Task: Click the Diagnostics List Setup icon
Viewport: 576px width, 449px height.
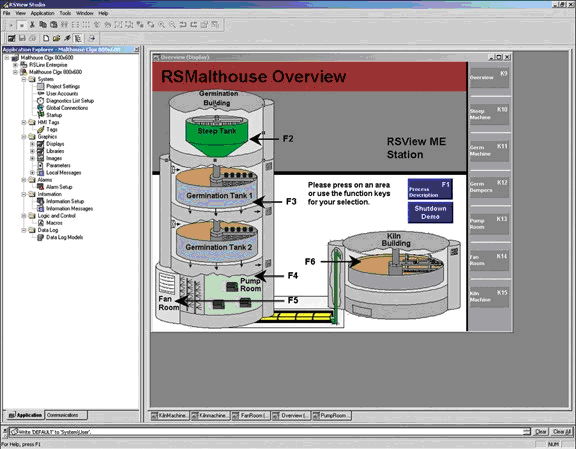Action: (40, 101)
